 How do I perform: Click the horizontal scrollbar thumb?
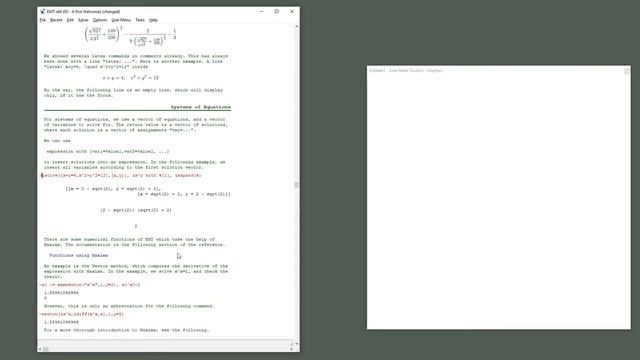pyautogui.click(x=46, y=349)
